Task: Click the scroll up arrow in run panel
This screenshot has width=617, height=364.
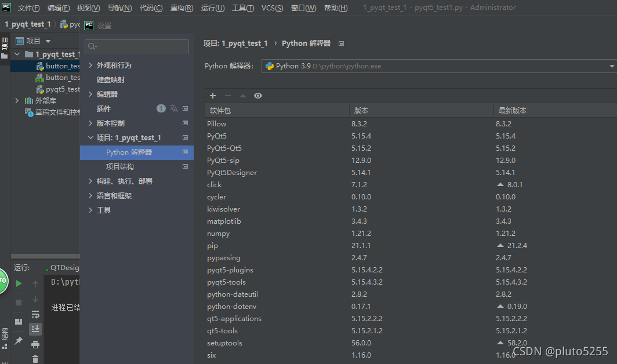Action: (x=35, y=284)
